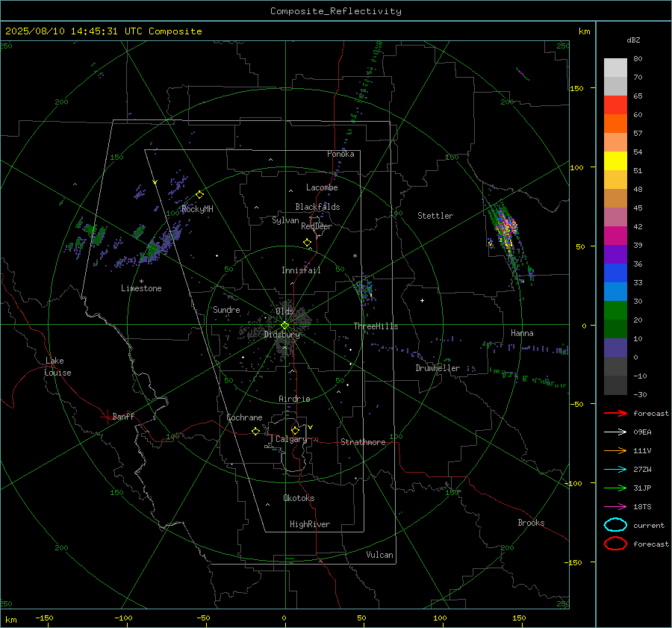
Task: Click the Olds city label
Action: pyautogui.click(x=284, y=311)
